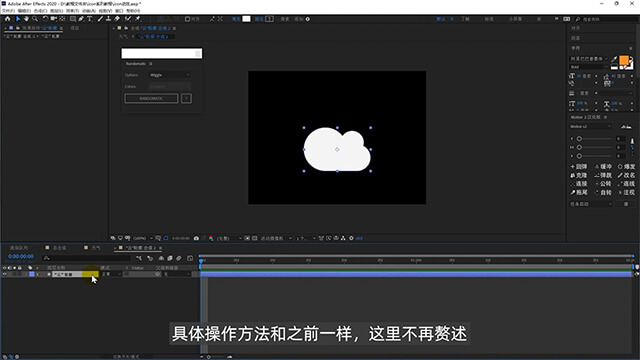Take snapshot with viewer camera icon
This screenshot has width=640, height=360.
(x=196, y=238)
